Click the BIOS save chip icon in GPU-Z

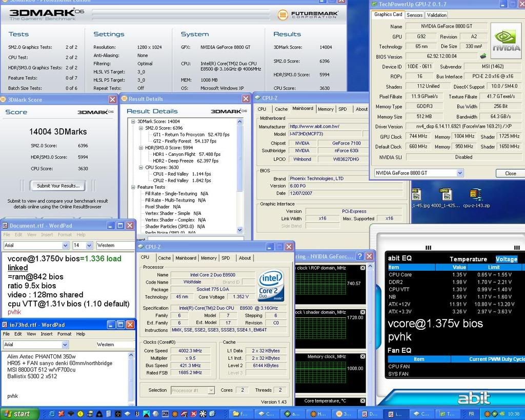482,56
